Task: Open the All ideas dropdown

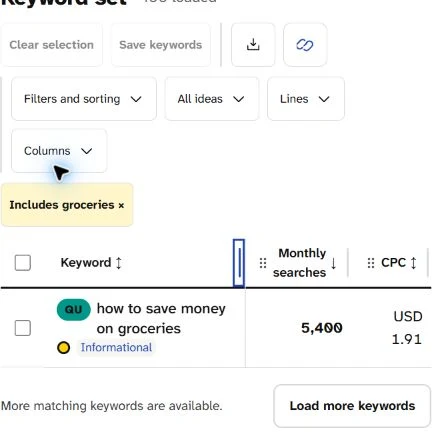Action: [x=212, y=99]
